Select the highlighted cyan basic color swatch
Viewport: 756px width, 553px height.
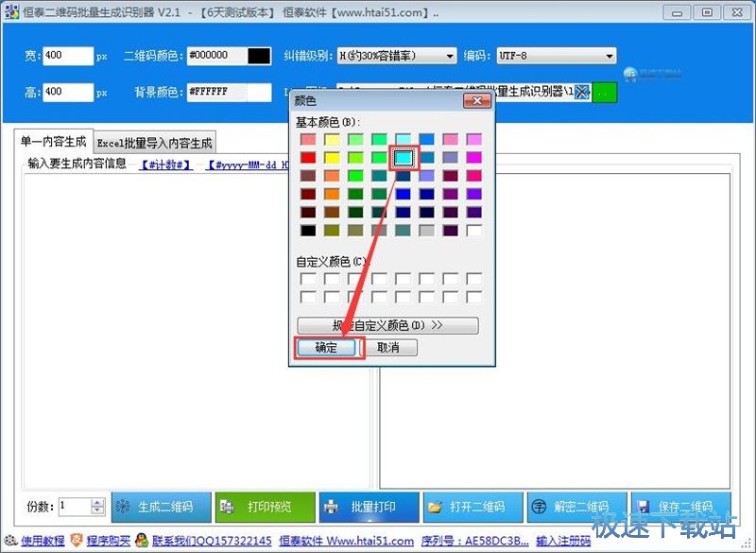(x=404, y=157)
